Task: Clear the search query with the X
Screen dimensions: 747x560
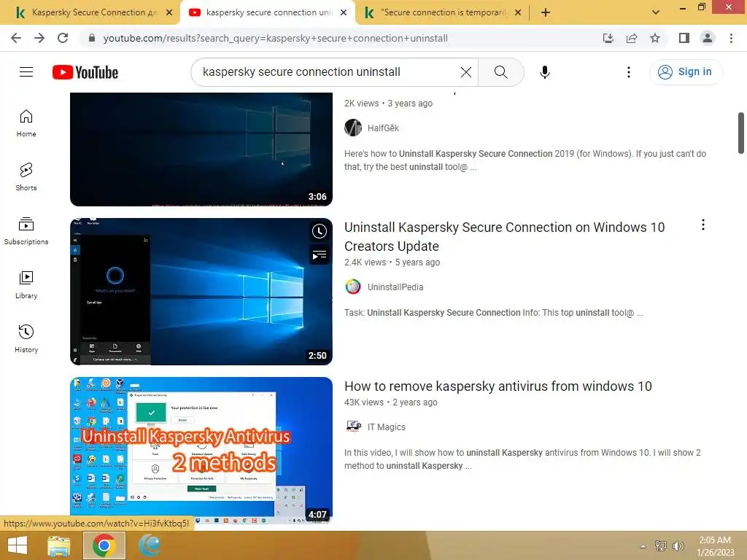Action: coord(466,72)
